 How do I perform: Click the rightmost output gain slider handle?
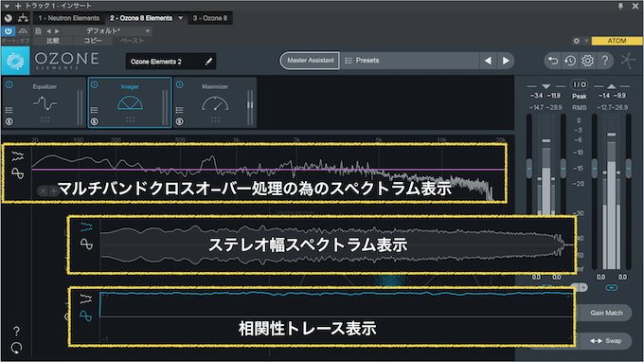click(x=629, y=169)
